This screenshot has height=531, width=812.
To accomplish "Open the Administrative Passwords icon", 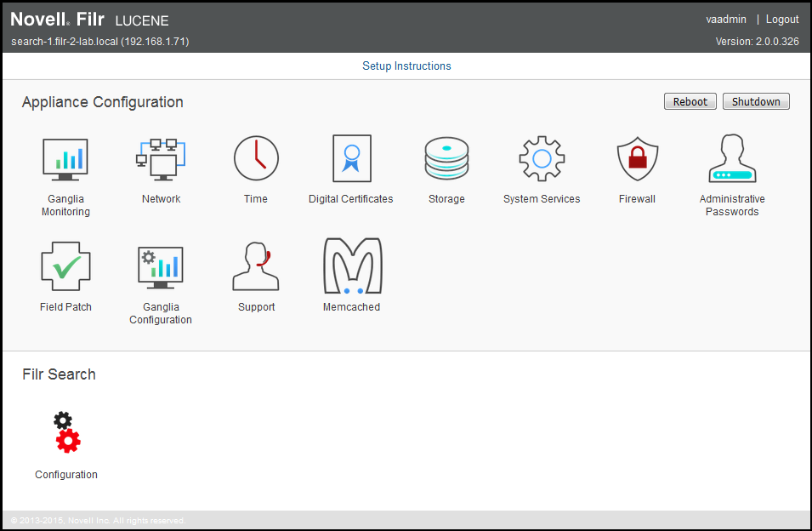I will pos(732,158).
